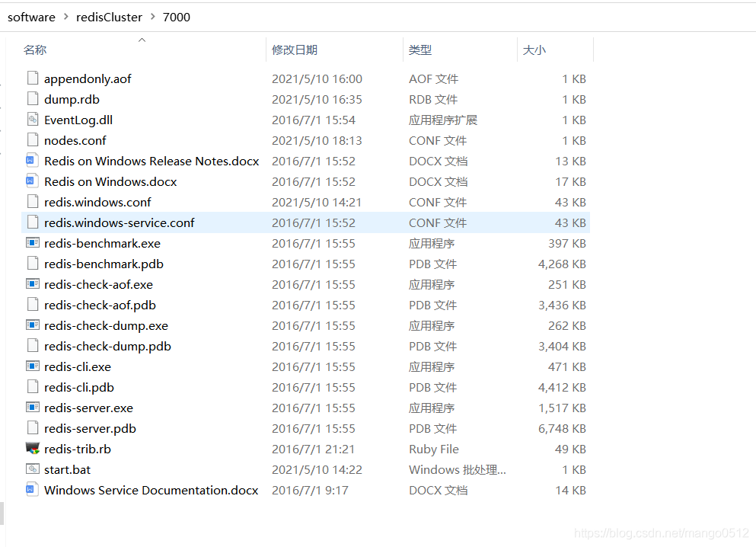Sort by 大小 column header
The image size is (756, 547).
click(x=534, y=50)
